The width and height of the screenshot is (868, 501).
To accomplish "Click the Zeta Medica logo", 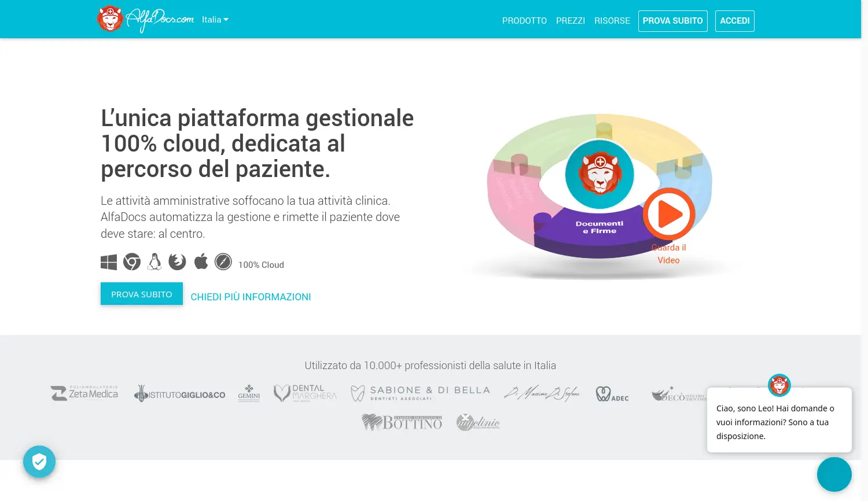I will [x=84, y=393].
